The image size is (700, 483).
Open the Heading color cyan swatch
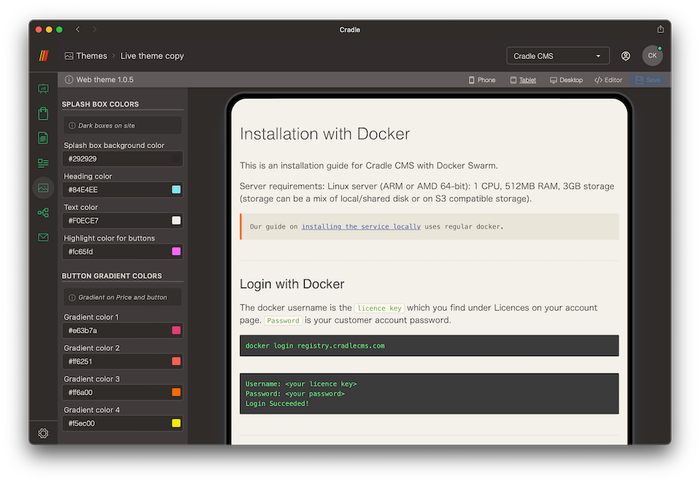176,190
